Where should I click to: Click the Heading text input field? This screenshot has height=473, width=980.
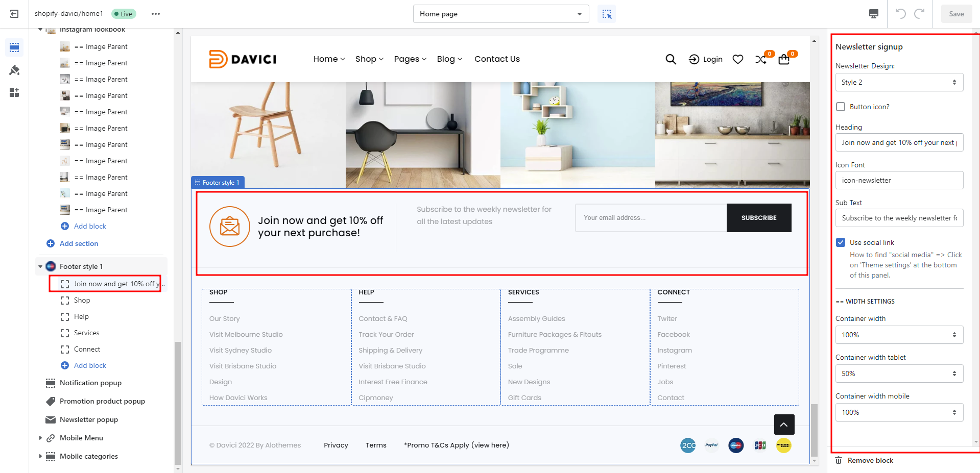(899, 142)
